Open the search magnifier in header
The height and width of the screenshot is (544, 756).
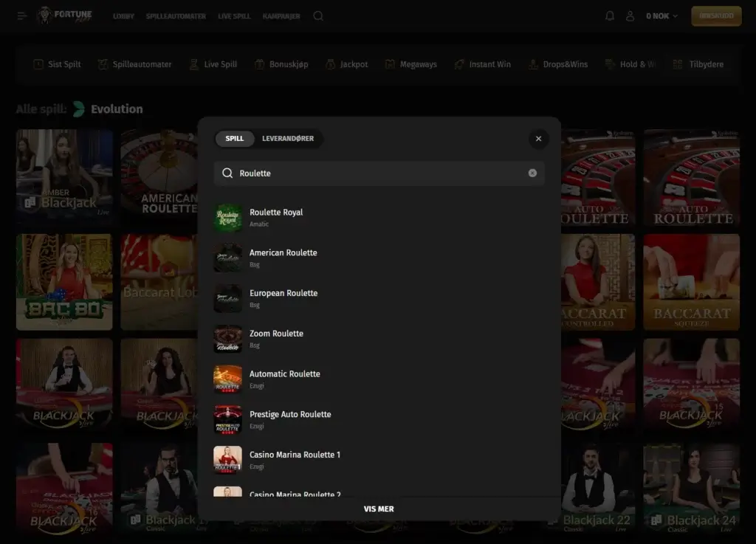(318, 16)
